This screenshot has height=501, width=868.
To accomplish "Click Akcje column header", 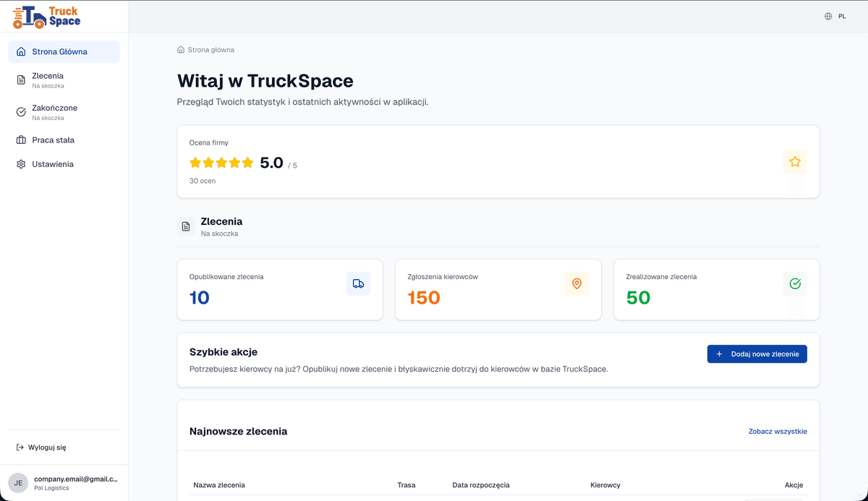I will (793, 485).
